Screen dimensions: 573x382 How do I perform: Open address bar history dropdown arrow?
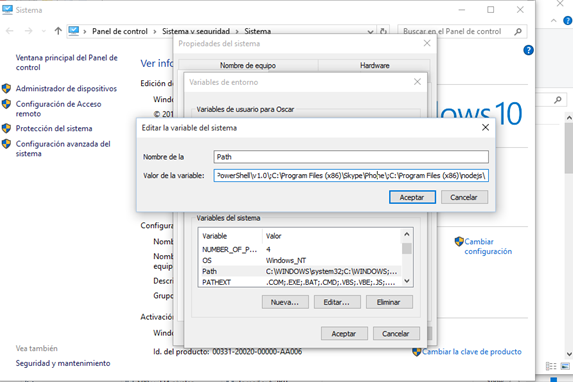[370, 32]
